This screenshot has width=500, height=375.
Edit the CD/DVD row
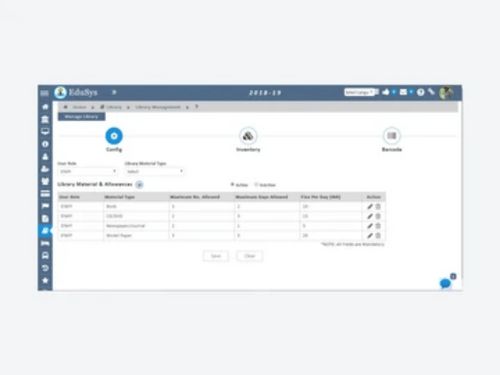click(370, 216)
